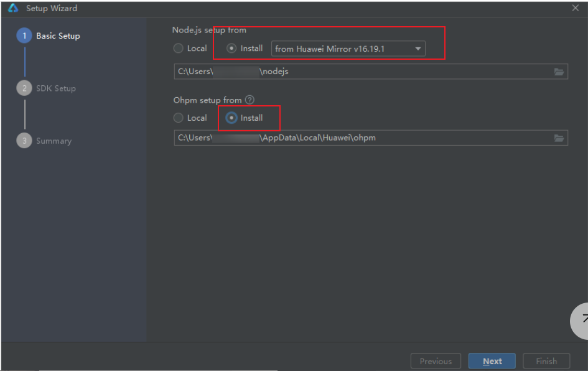Click the Finish button

[x=546, y=361]
